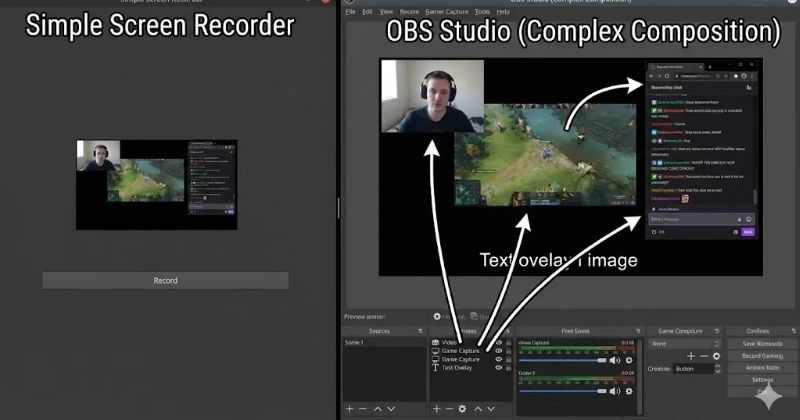The image size is (800, 420).
Task: Click the chat message field in OBS preview
Action: click(701, 219)
